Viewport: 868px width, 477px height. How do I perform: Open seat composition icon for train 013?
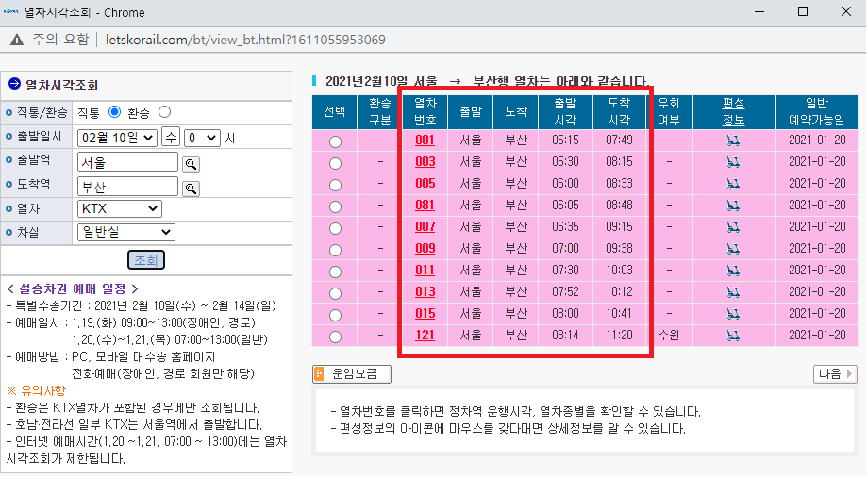tap(733, 293)
